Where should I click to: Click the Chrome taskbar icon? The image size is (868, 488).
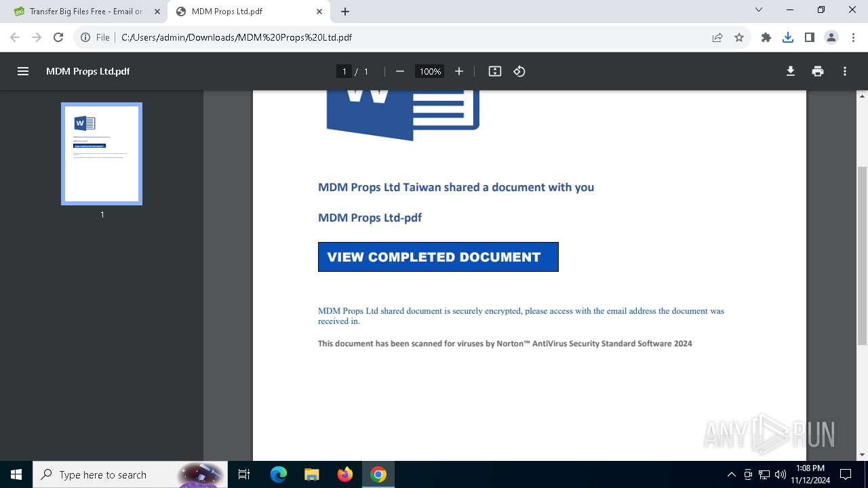pos(378,474)
